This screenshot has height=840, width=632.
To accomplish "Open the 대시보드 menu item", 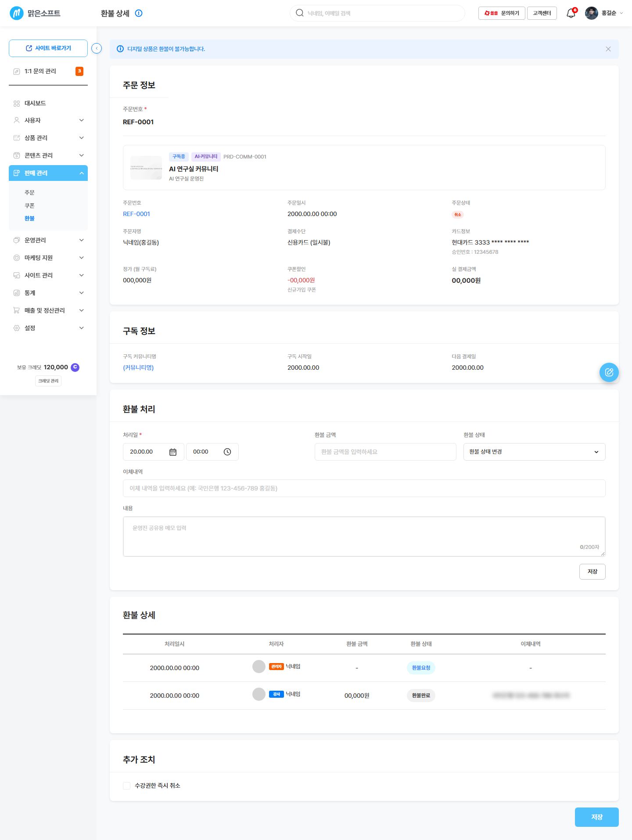I will 48,103.
